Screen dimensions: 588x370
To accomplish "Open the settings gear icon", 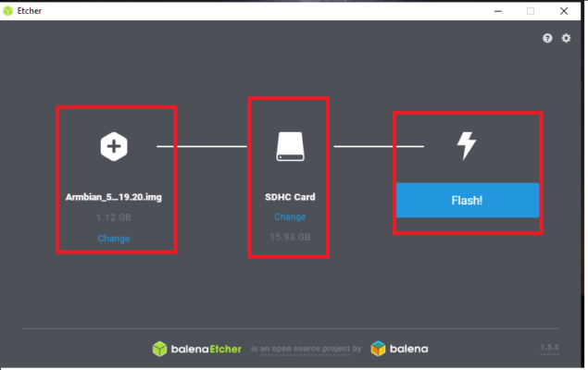I will click(x=566, y=38).
